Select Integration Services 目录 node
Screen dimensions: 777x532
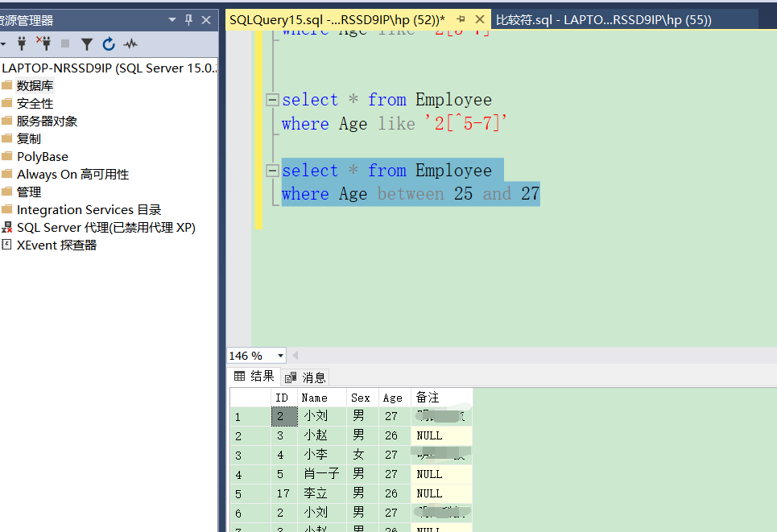pos(89,209)
